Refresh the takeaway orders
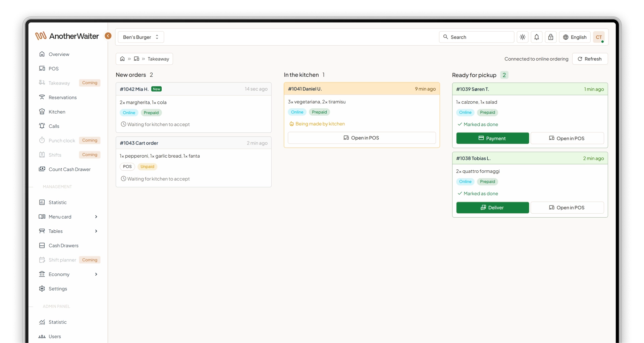 [590, 59]
